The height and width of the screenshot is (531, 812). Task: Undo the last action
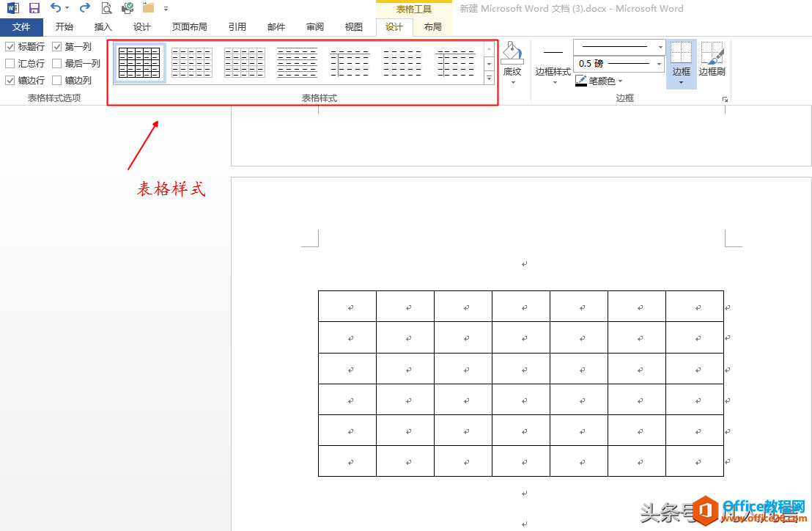(56, 8)
